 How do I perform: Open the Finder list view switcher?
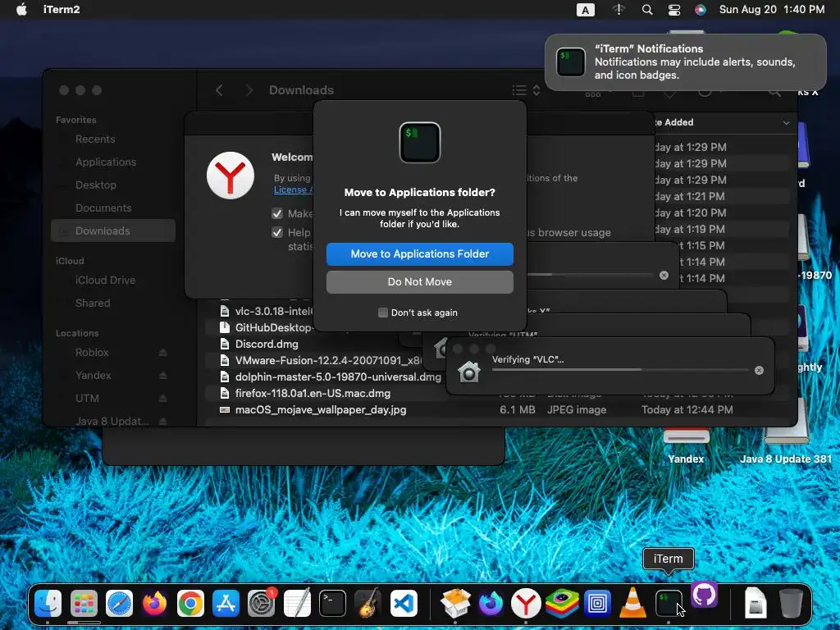pyautogui.click(x=526, y=90)
